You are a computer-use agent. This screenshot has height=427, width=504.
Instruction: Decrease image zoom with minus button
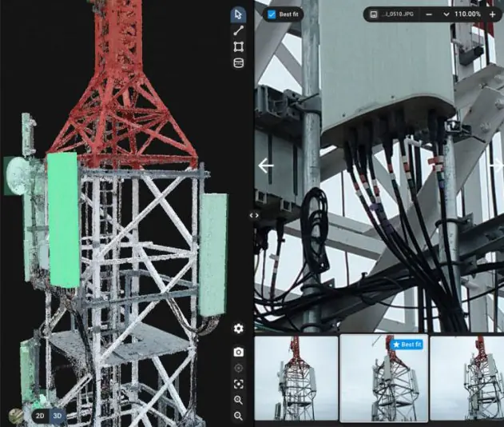tap(429, 14)
